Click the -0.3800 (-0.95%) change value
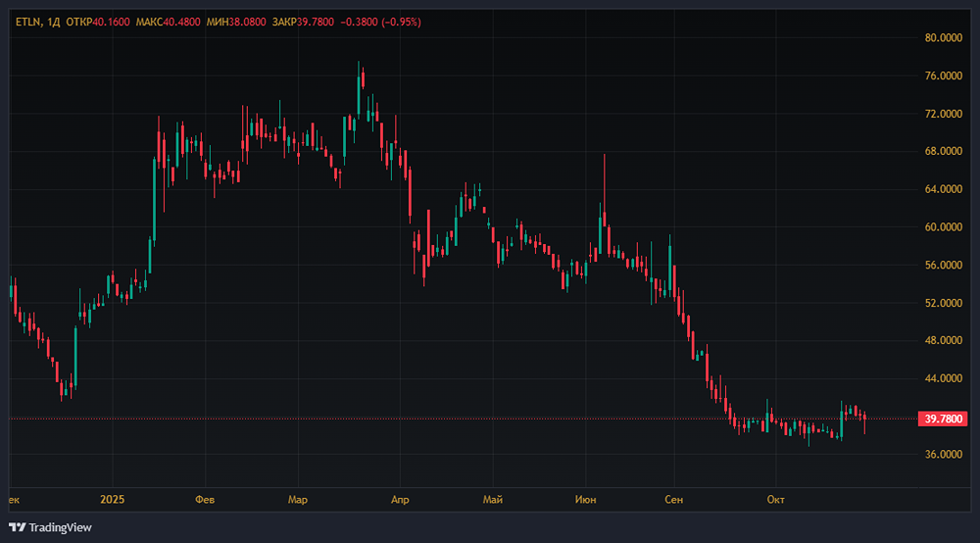980x543 pixels. click(x=380, y=22)
